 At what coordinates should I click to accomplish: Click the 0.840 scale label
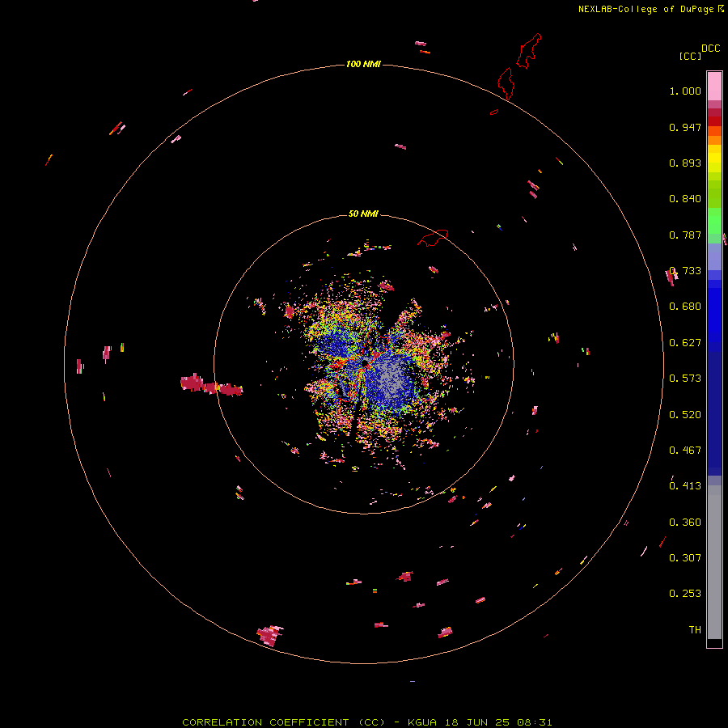(685, 199)
